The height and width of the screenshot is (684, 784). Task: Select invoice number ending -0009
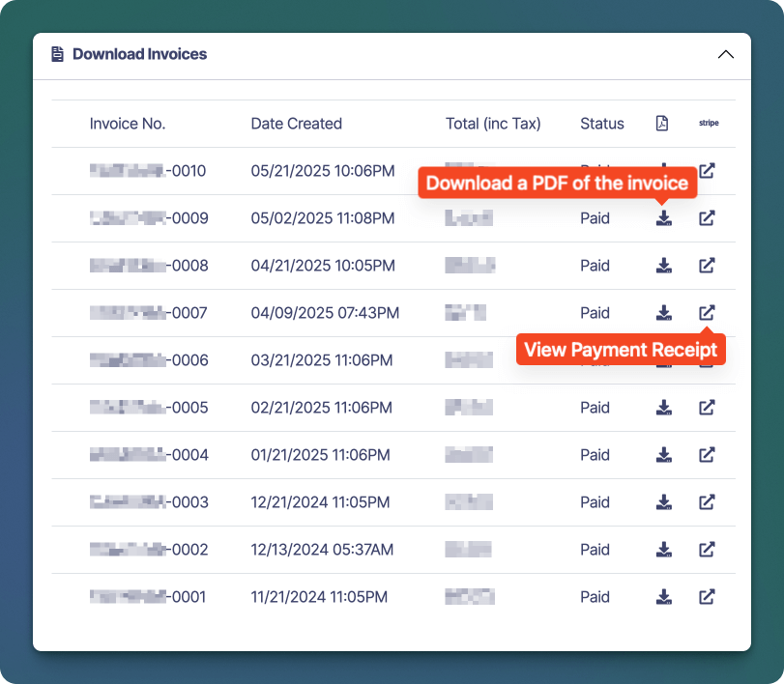(x=149, y=218)
